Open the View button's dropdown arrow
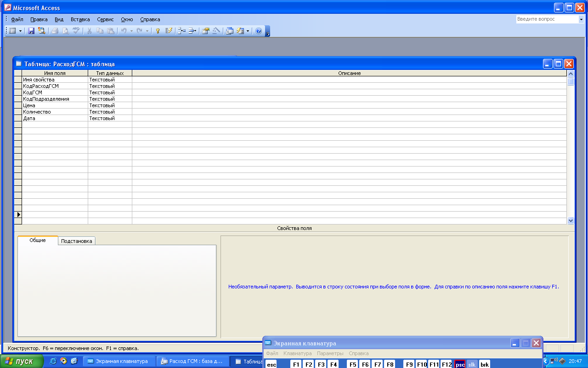 [x=20, y=31]
